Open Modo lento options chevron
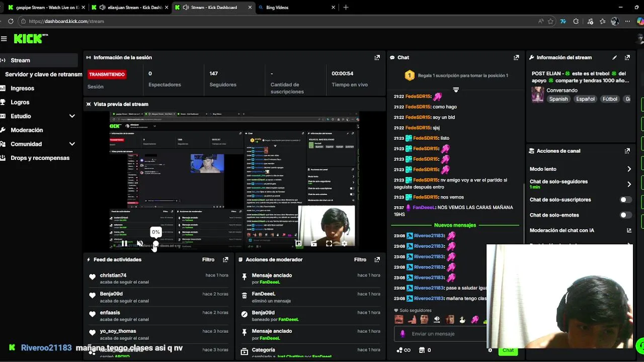The height and width of the screenshot is (362, 644). tap(629, 169)
